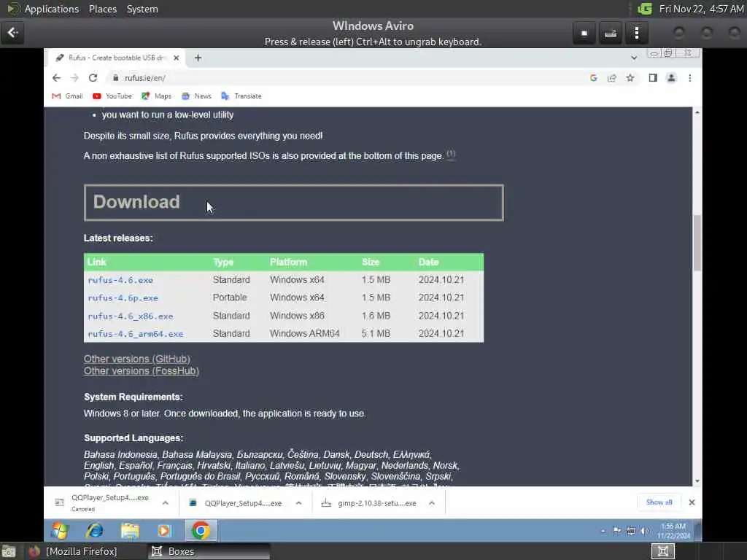The width and height of the screenshot is (747, 560).
Task: Open the Windows Start menu
Action: coord(61,531)
